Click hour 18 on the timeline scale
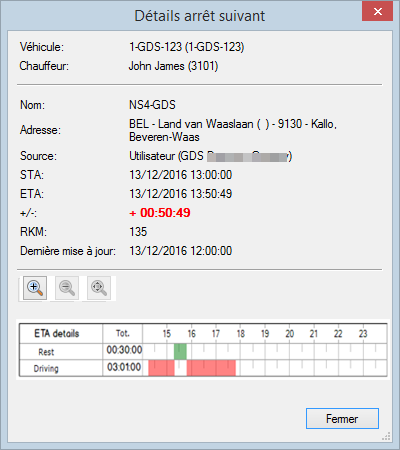The image size is (400, 450). point(241,334)
